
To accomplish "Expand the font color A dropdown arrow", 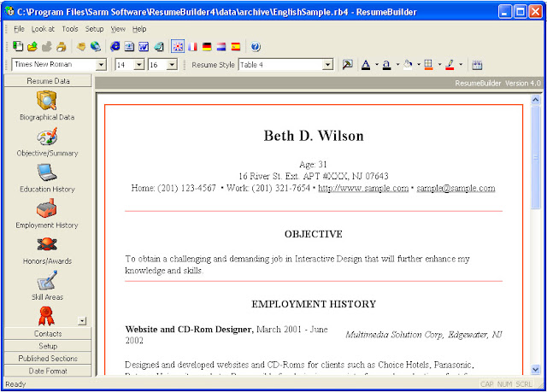I will [x=377, y=64].
